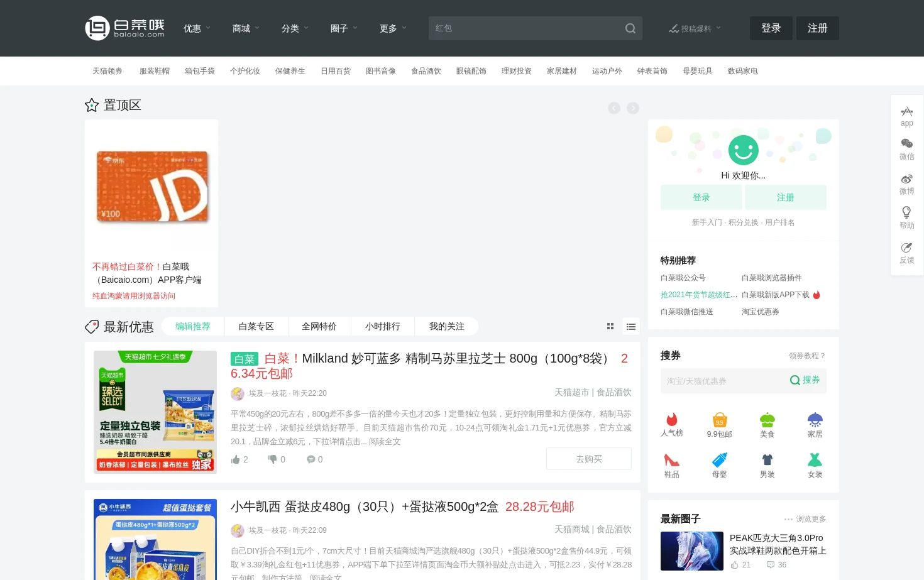Click the header 登录 button
Viewport: 924px width, 580px height.
click(771, 28)
